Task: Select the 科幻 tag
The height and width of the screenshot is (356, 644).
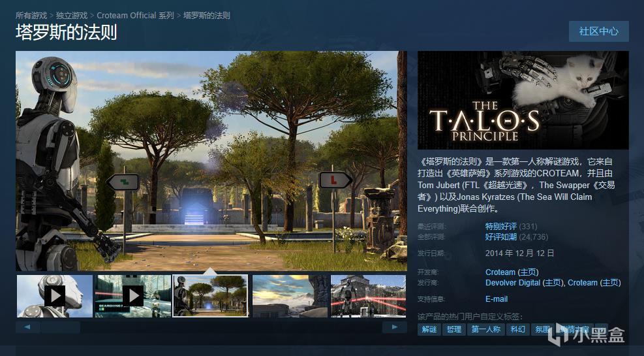Action: click(x=518, y=329)
